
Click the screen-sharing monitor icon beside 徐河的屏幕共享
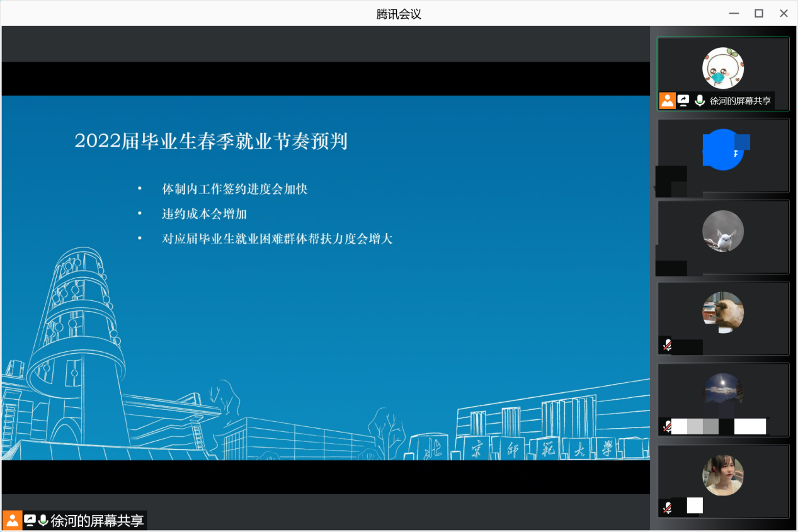point(683,99)
